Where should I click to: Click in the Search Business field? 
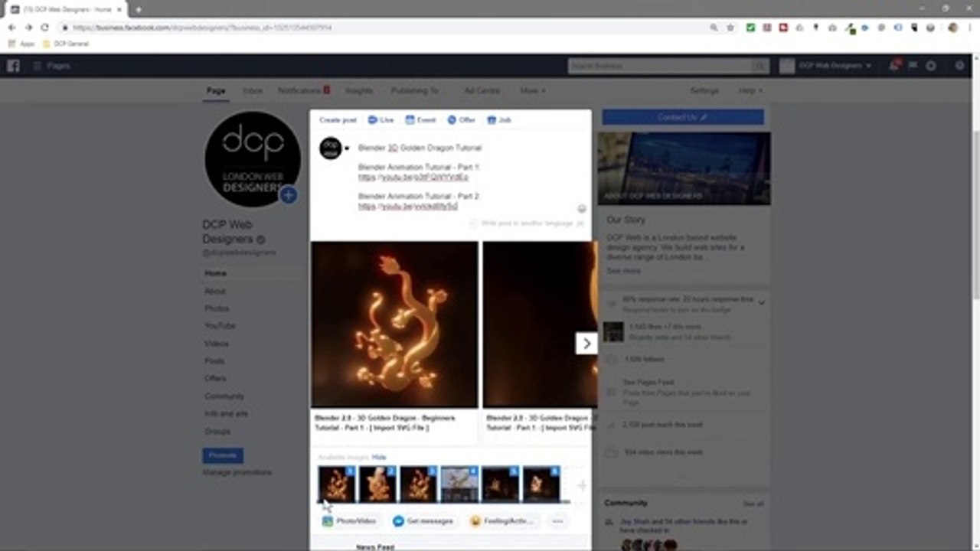661,67
